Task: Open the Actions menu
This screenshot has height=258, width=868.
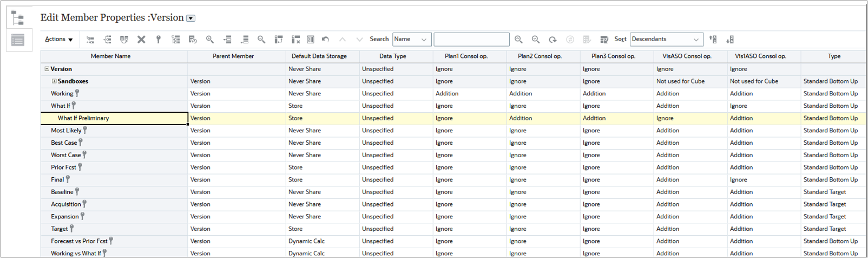Action: click(58, 39)
